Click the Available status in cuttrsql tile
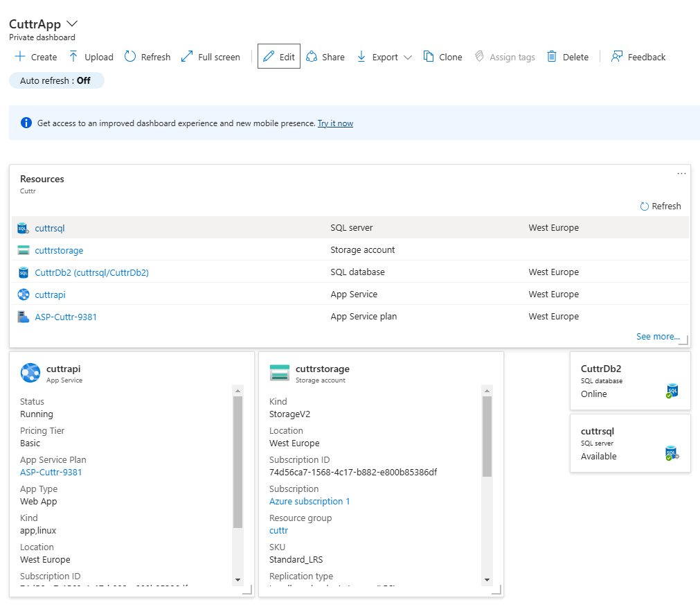This screenshot has width=700, height=616. point(599,457)
